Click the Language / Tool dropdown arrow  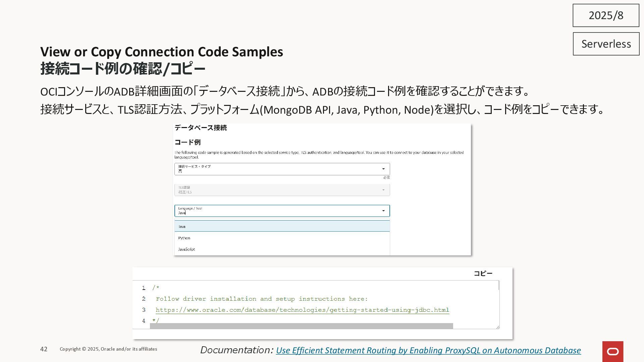tap(383, 211)
